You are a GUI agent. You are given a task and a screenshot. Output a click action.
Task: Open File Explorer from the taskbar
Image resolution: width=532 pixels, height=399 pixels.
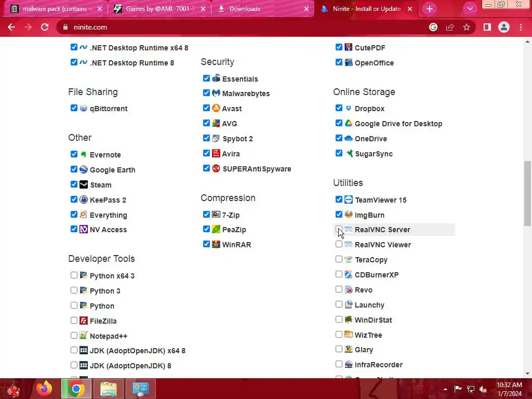pyautogui.click(x=108, y=389)
